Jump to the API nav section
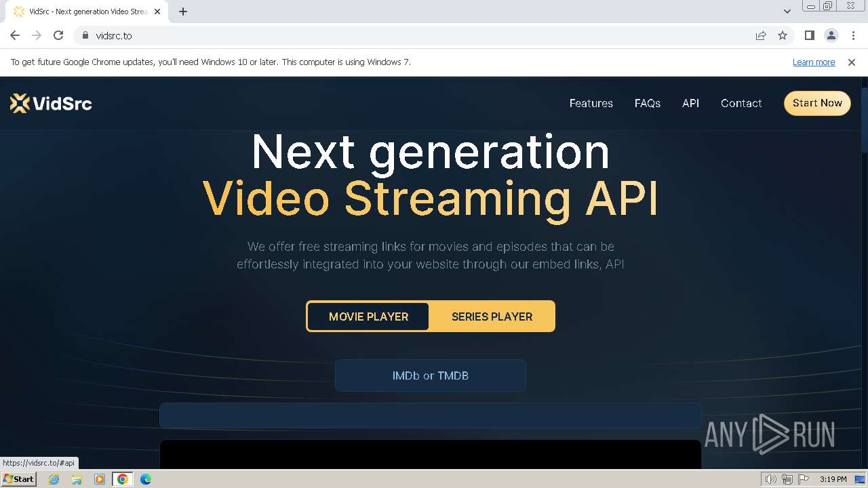 pos(690,103)
